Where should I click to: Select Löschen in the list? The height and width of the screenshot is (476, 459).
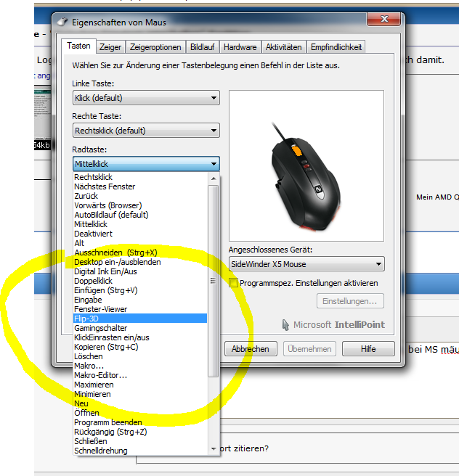click(x=140, y=356)
